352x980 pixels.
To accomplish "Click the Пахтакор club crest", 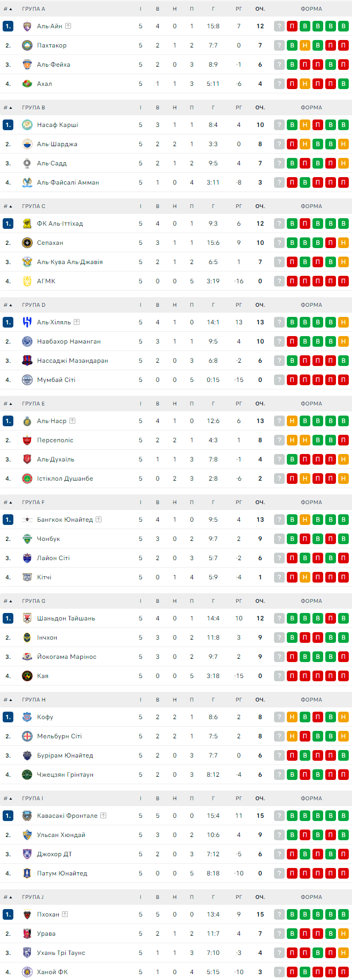I will (x=27, y=45).
